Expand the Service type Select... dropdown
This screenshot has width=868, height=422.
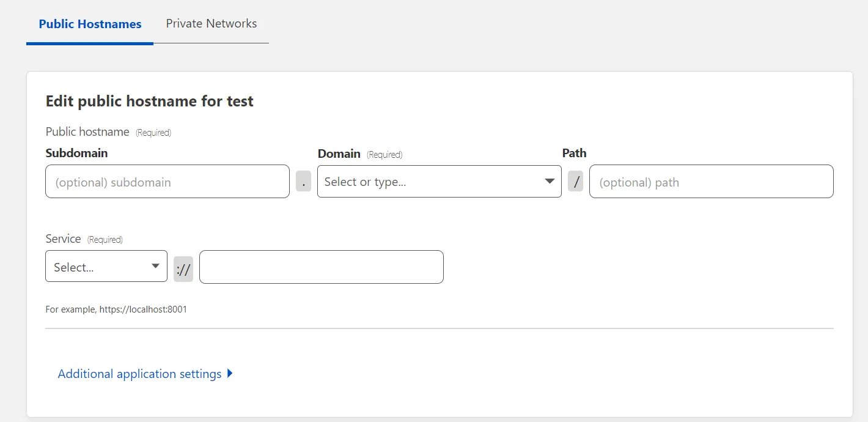click(106, 266)
